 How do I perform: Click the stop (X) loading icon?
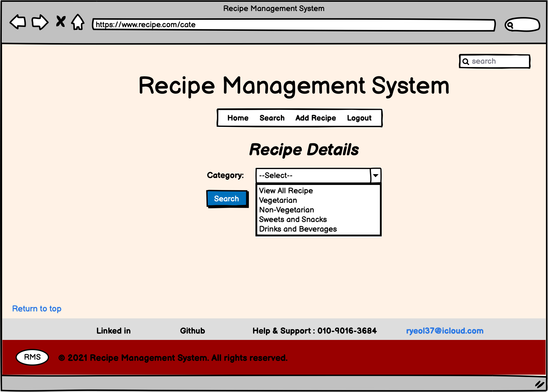[x=60, y=22]
